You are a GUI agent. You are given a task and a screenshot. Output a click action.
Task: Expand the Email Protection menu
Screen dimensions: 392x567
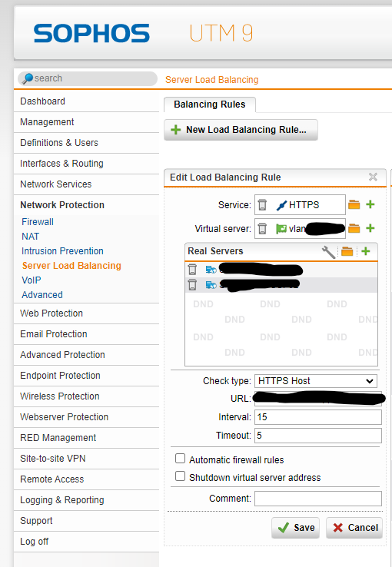[86, 334]
